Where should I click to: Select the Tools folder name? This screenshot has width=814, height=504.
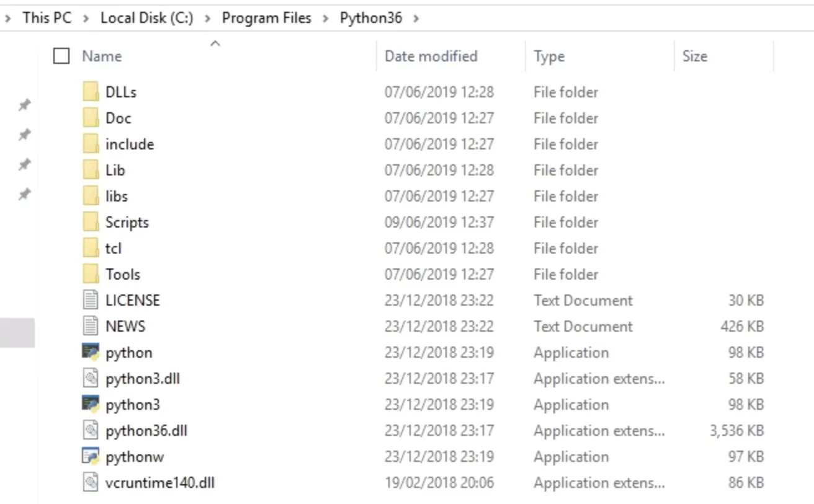click(x=123, y=274)
